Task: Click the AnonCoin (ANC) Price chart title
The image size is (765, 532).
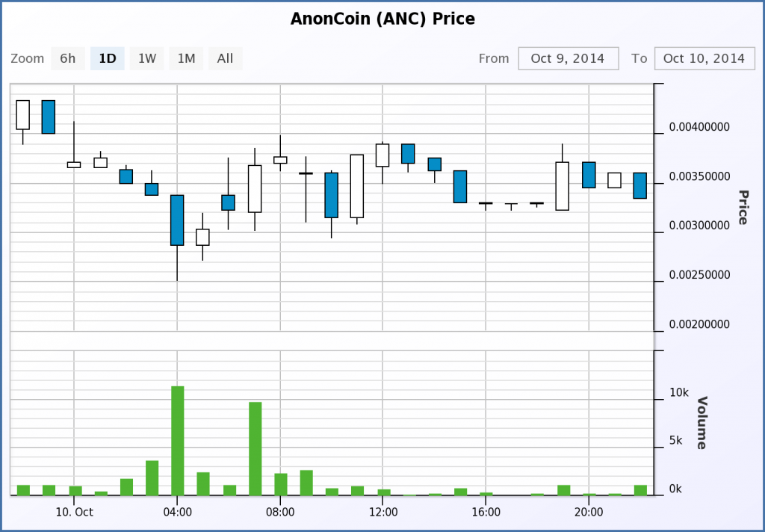Action: 382,19
